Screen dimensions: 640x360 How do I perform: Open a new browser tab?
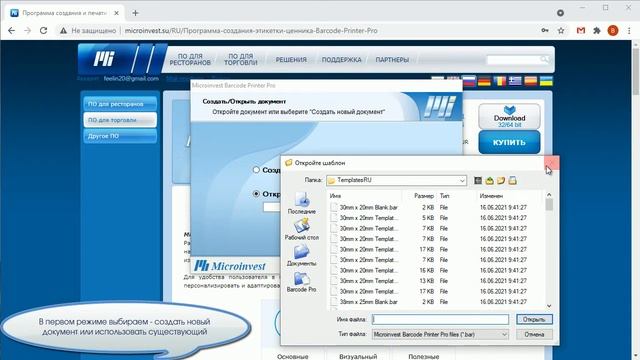coord(135,13)
